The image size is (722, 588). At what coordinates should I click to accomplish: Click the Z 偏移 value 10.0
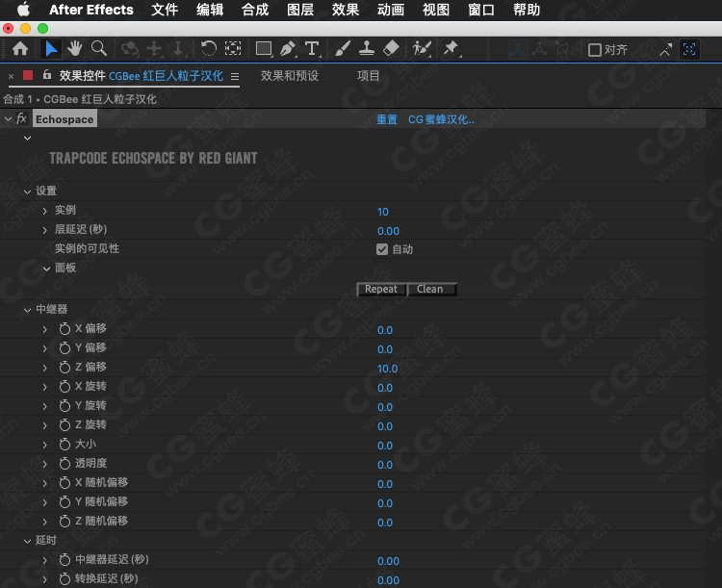pos(387,369)
